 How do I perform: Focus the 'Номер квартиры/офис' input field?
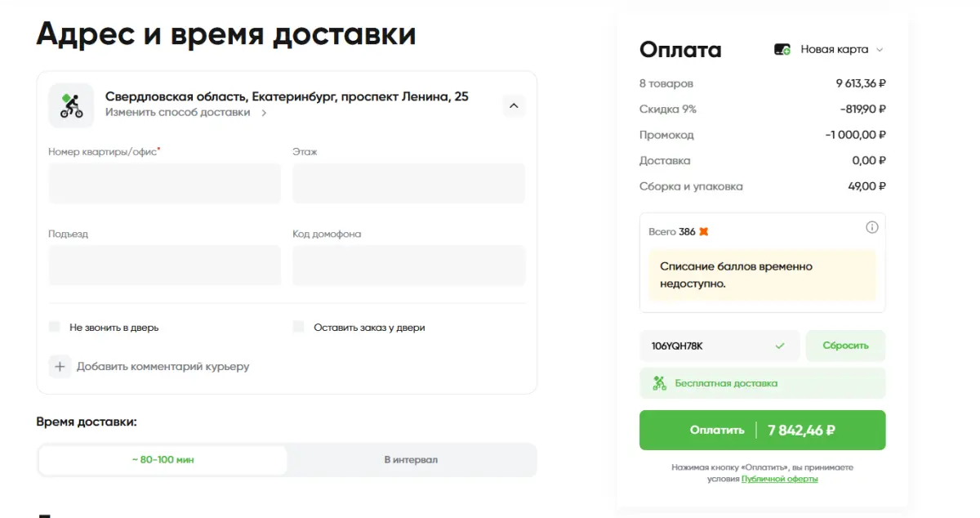point(164,183)
